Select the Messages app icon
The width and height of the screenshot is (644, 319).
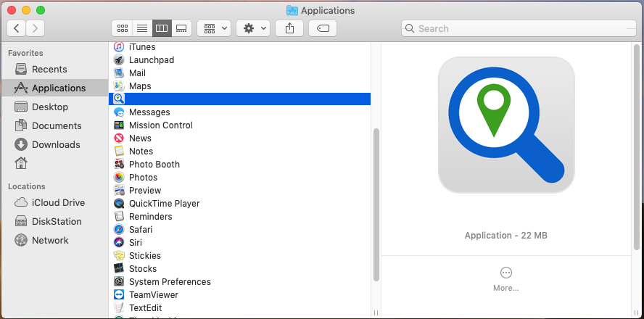119,112
